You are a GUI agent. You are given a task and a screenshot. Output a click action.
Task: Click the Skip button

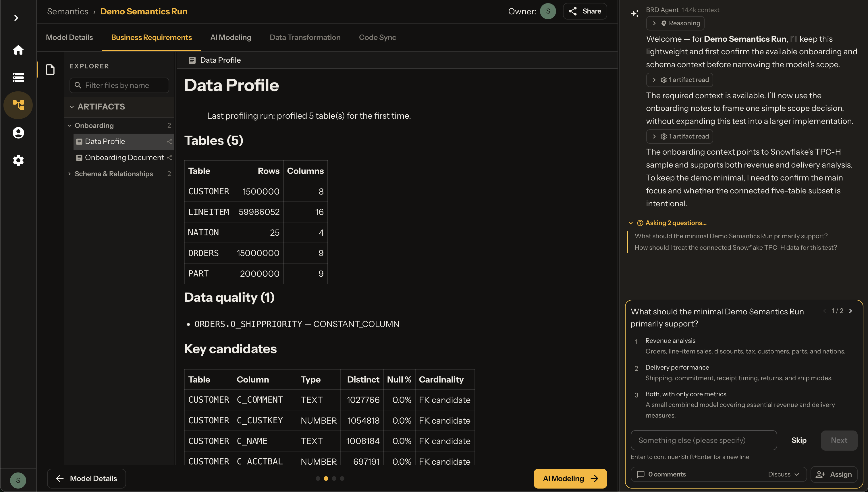[799, 440]
